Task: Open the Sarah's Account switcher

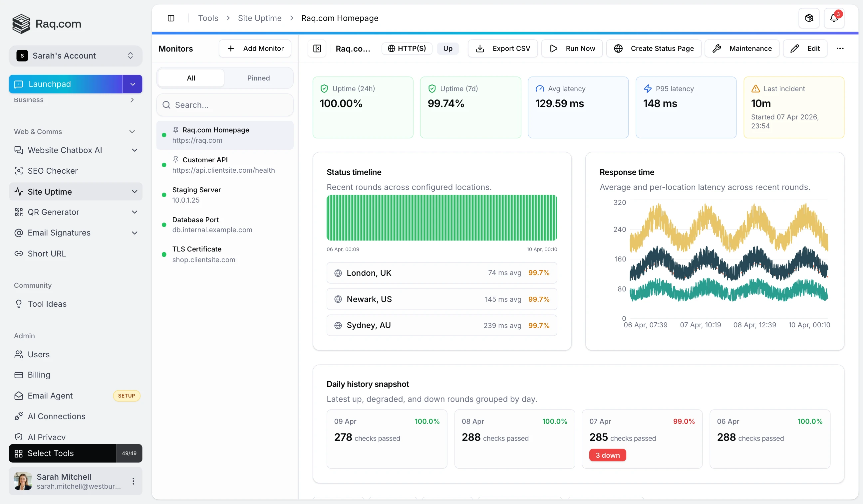Action: coord(75,56)
